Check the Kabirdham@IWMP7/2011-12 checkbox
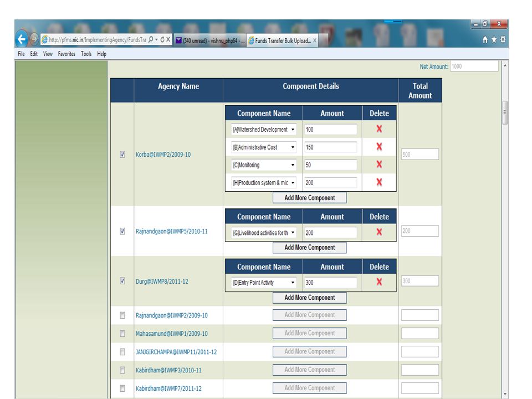532x399 pixels. pos(122,388)
